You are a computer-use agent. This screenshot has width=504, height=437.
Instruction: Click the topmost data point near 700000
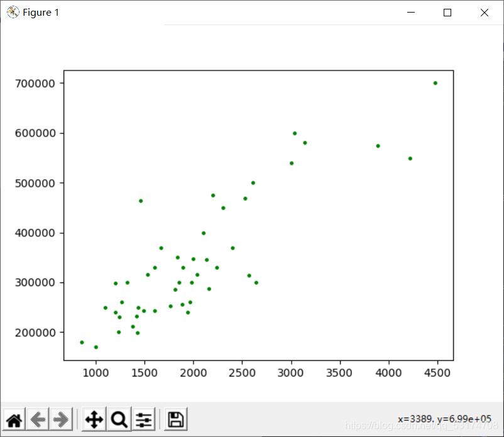pos(436,83)
